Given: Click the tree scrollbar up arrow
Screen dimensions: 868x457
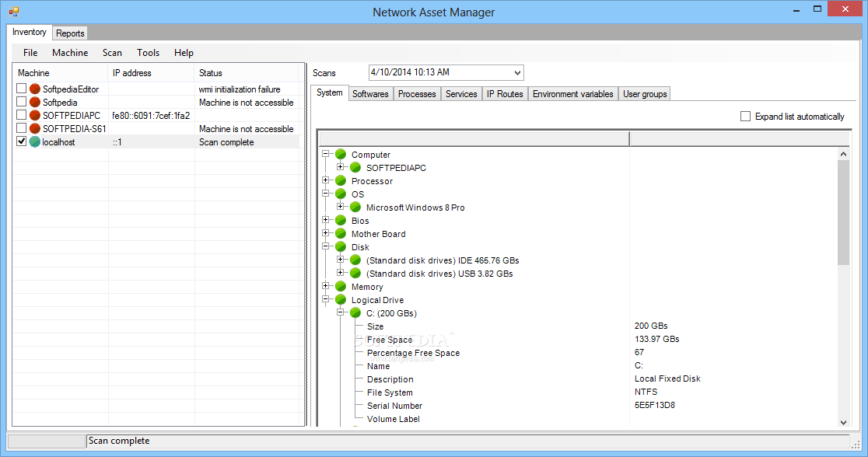Looking at the screenshot, I should coord(843,154).
